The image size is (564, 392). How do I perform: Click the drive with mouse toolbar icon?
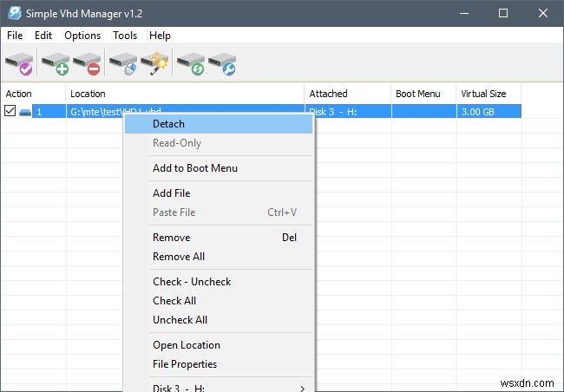pyautogui.click(x=123, y=63)
